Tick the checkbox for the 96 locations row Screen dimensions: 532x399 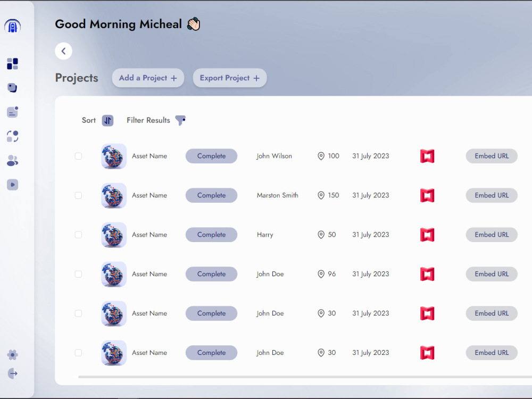coord(78,274)
